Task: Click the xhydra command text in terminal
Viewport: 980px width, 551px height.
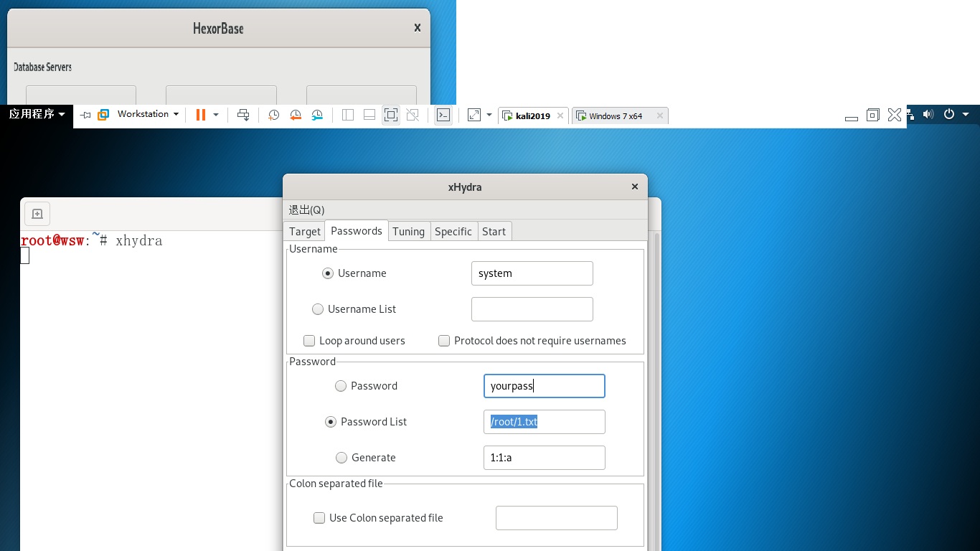Action: pos(139,241)
